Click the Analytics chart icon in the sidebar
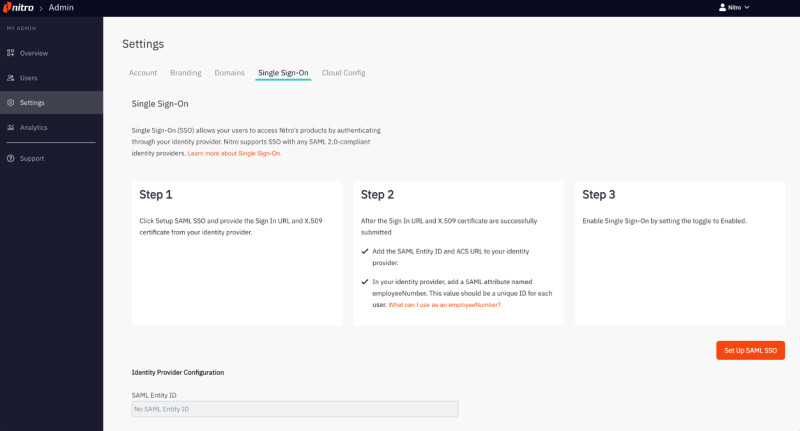Screen dimensions: 800x431 (x=10, y=128)
